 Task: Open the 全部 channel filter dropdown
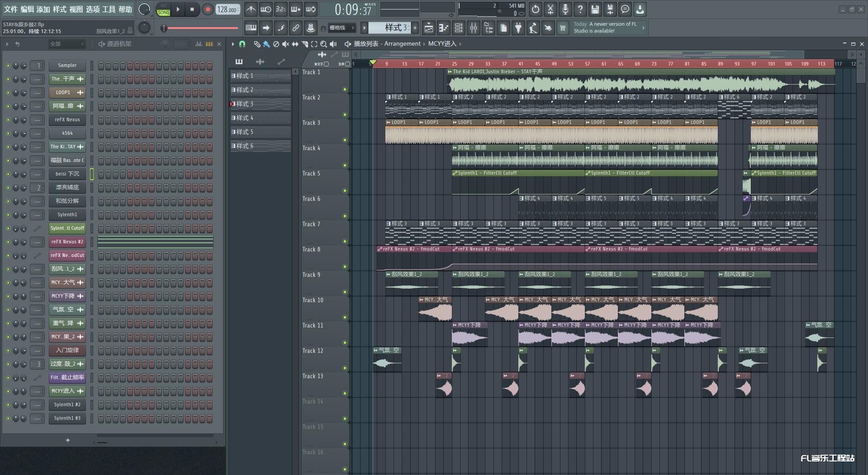click(x=67, y=44)
